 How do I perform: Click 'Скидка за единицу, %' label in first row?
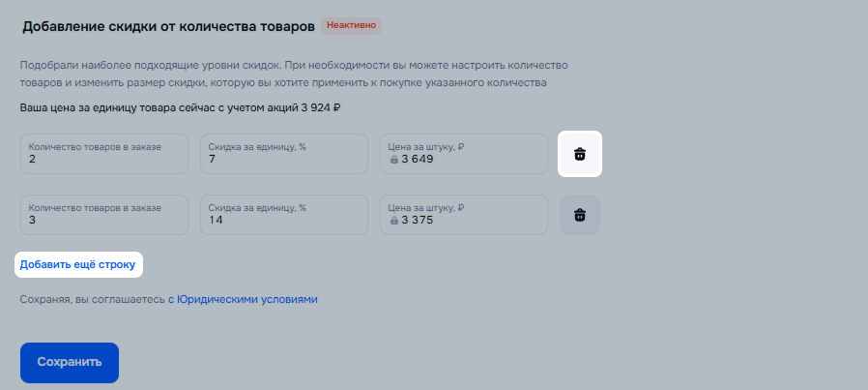257,147
